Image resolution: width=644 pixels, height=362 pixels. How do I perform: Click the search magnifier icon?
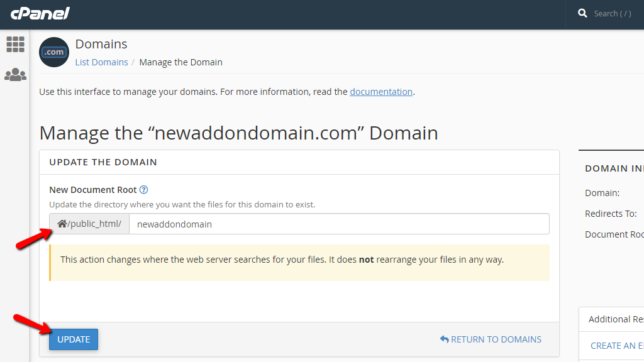point(582,13)
